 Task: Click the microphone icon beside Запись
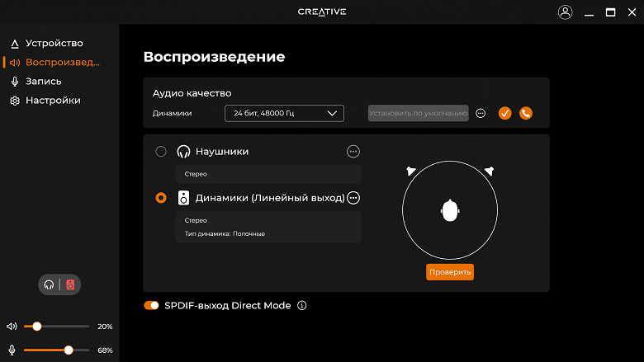[x=15, y=82]
